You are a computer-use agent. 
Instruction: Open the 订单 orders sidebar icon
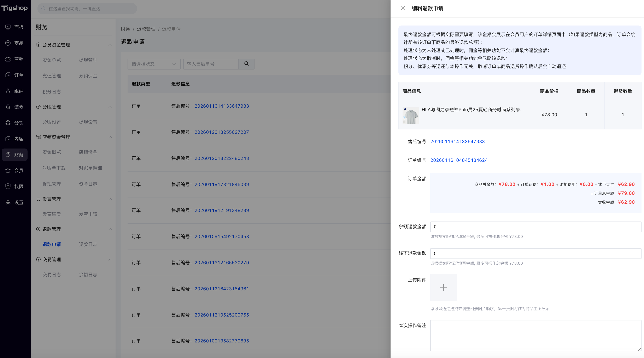[x=8, y=75]
